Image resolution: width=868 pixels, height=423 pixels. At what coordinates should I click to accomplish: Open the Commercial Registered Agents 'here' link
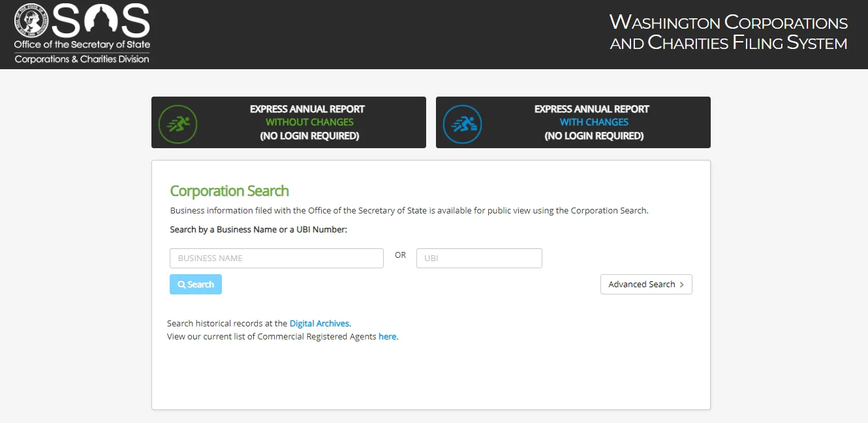click(x=388, y=337)
